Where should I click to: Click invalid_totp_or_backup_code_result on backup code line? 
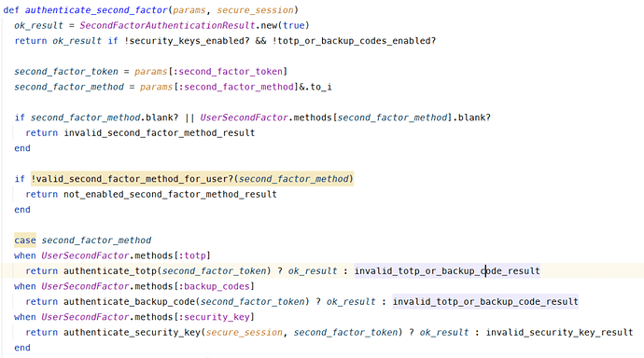click(x=485, y=302)
